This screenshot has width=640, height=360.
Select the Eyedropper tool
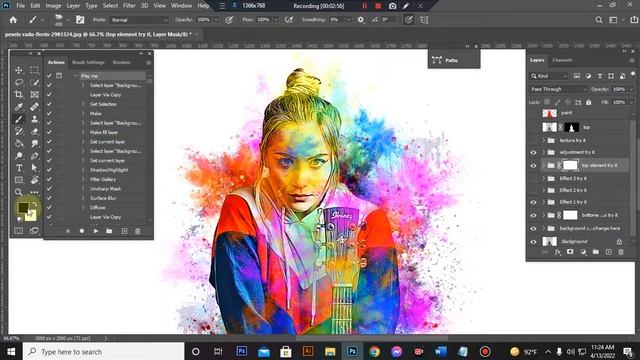(x=19, y=107)
